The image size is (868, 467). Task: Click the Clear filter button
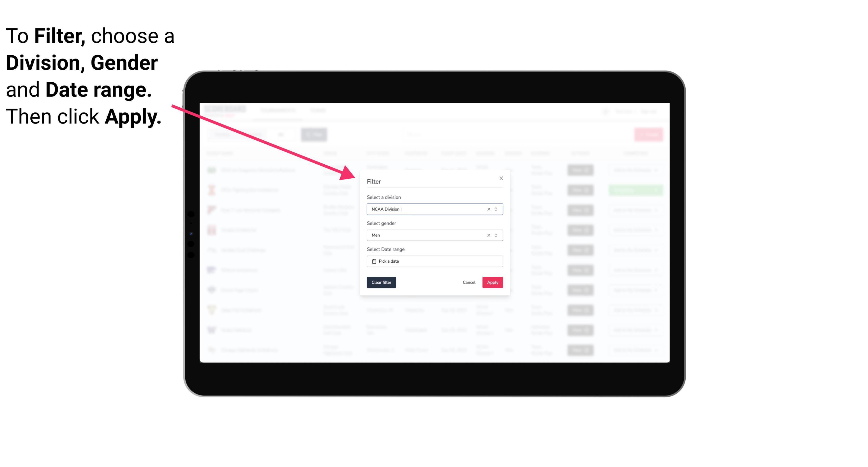click(381, 283)
